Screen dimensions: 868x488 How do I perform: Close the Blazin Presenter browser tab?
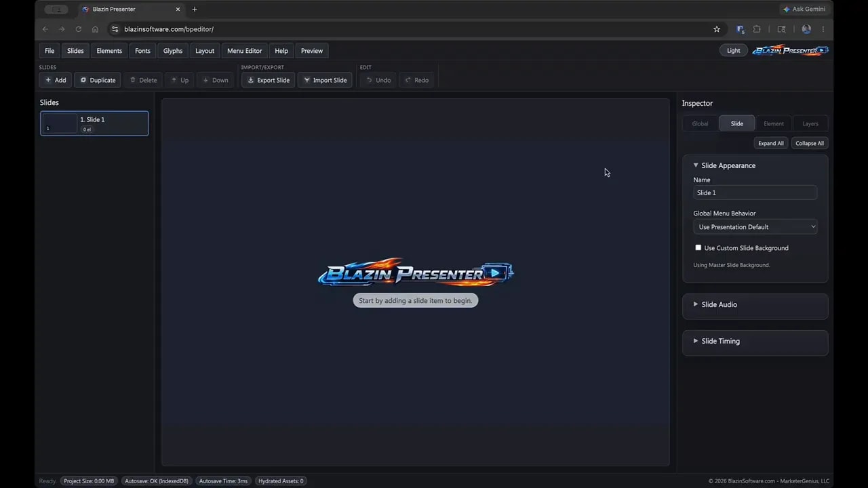point(178,9)
